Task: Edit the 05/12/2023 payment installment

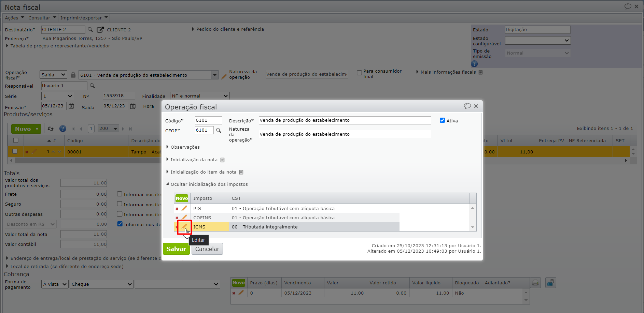Action: (x=241, y=293)
